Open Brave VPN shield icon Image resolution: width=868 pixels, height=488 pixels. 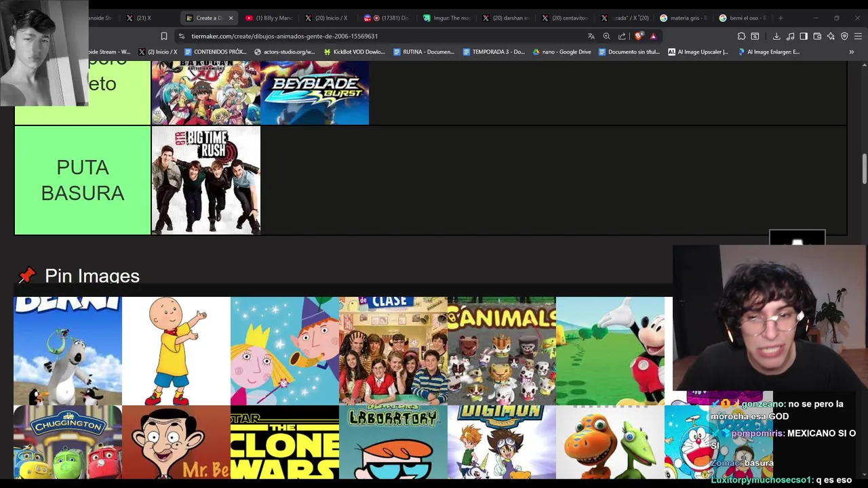844,36
